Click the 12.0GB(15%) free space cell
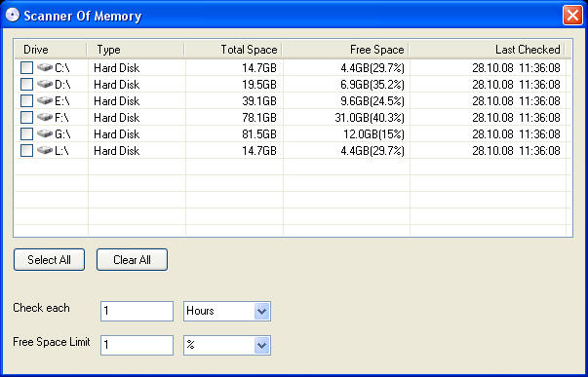 [373, 134]
